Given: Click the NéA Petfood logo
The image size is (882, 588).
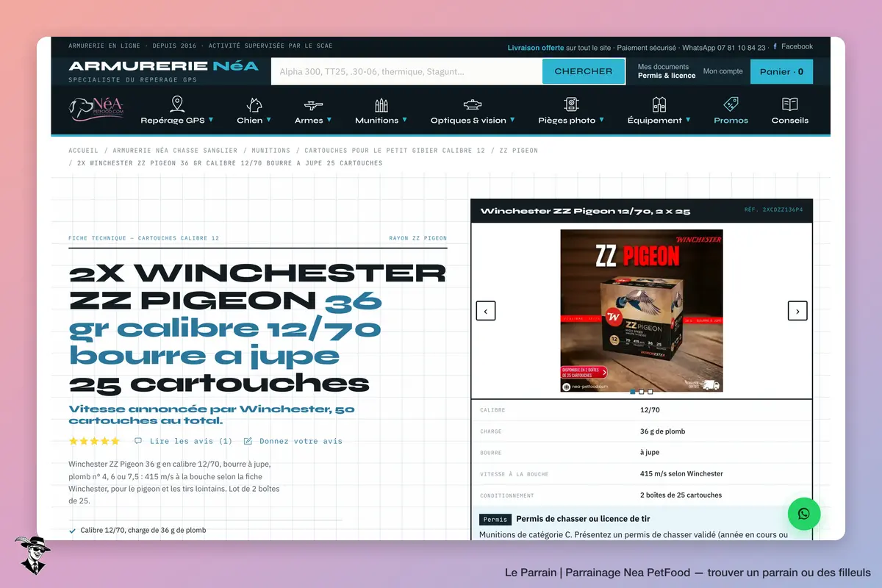Looking at the screenshot, I should click(96, 109).
